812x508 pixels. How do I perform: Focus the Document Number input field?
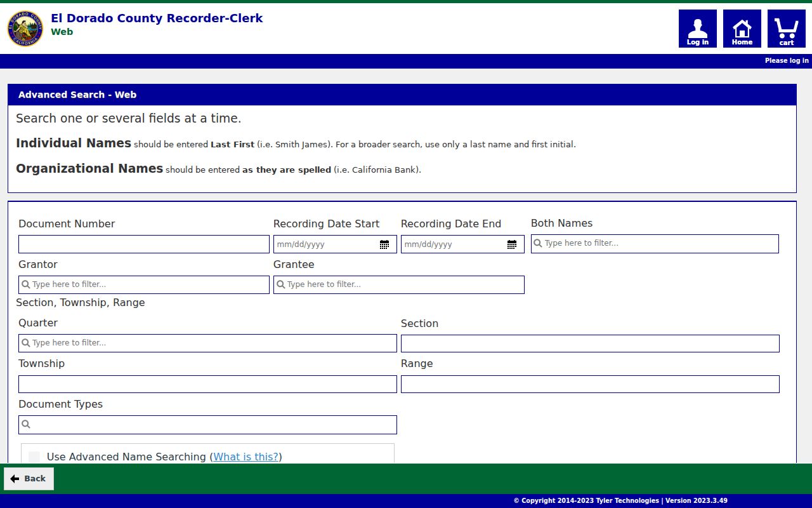click(x=144, y=244)
